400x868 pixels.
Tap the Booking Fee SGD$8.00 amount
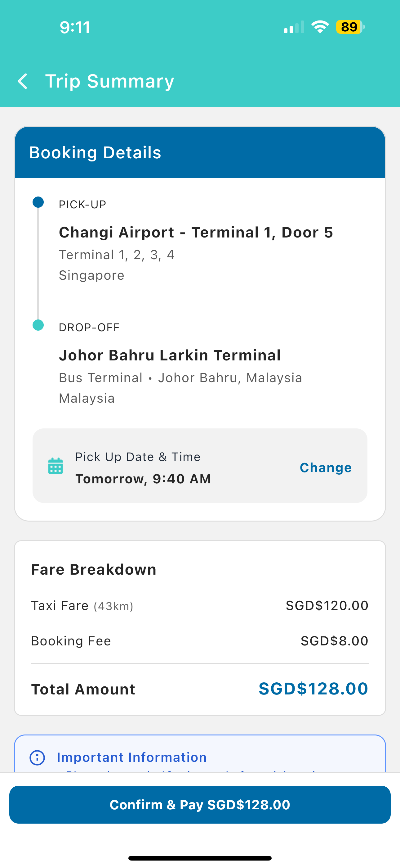[334, 641]
